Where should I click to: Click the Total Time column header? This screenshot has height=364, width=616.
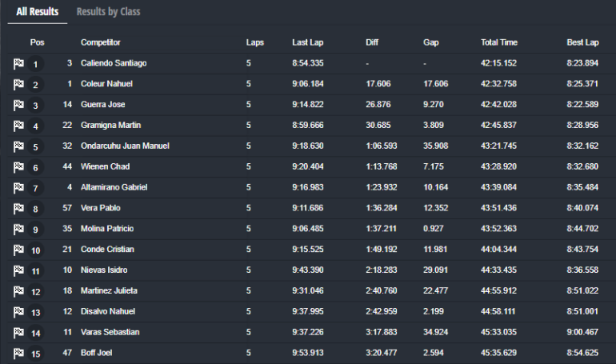pyautogui.click(x=498, y=42)
